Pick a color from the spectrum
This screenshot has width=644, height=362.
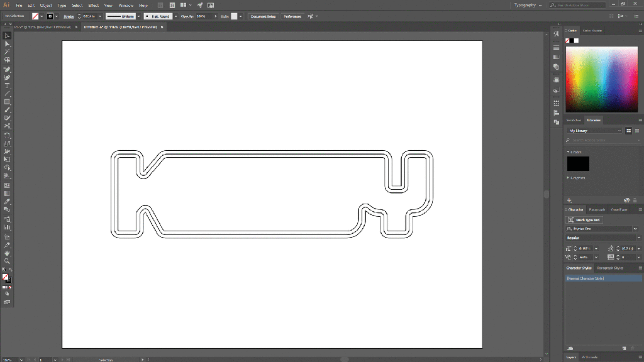(x=601, y=79)
